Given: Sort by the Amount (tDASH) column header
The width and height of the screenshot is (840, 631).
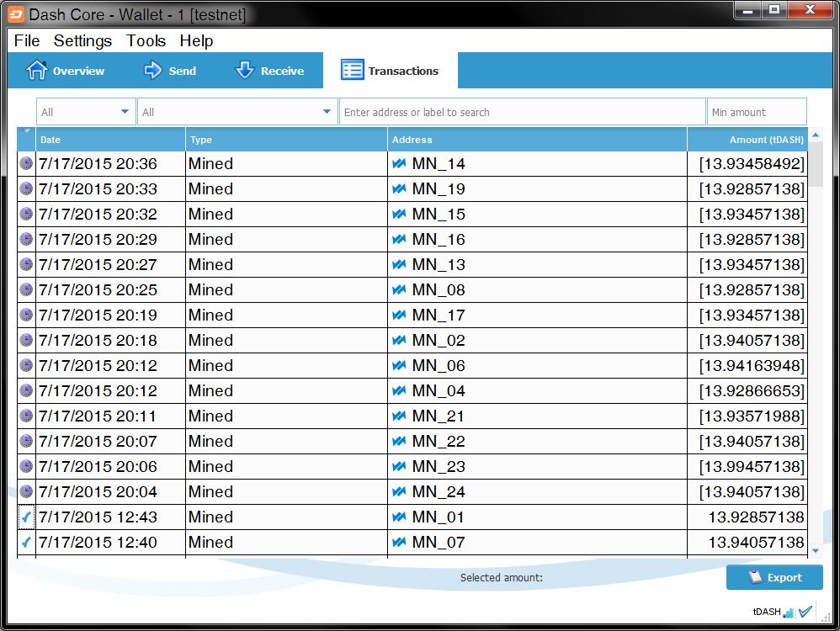Looking at the screenshot, I should [x=747, y=140].
